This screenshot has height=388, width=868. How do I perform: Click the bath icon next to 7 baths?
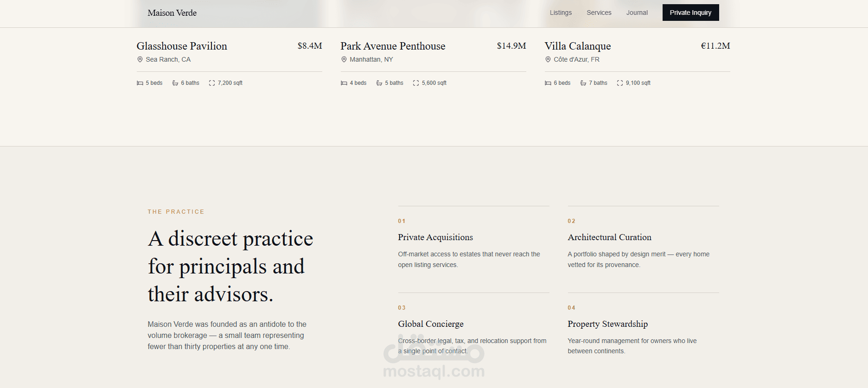(583, 83)
